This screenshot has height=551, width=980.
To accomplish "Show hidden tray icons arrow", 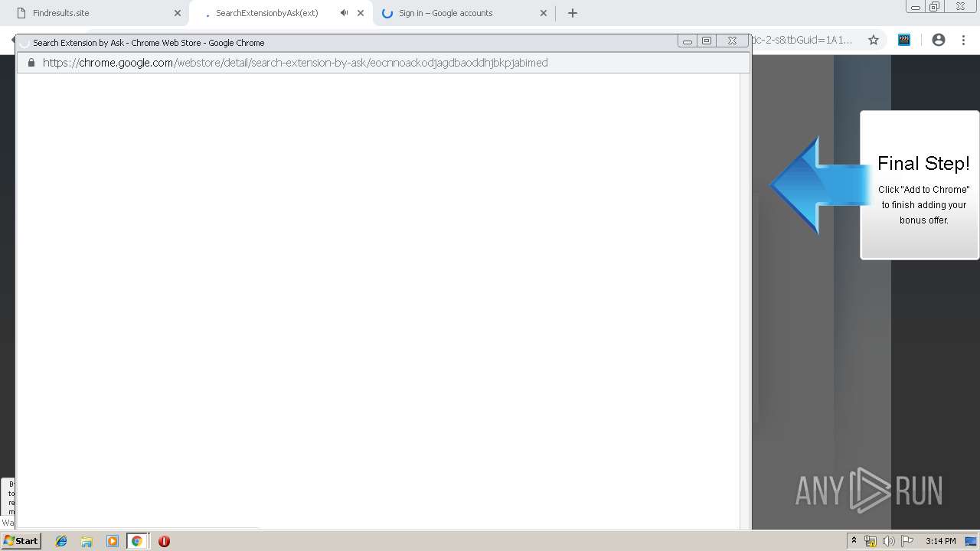I will point(854,541).
